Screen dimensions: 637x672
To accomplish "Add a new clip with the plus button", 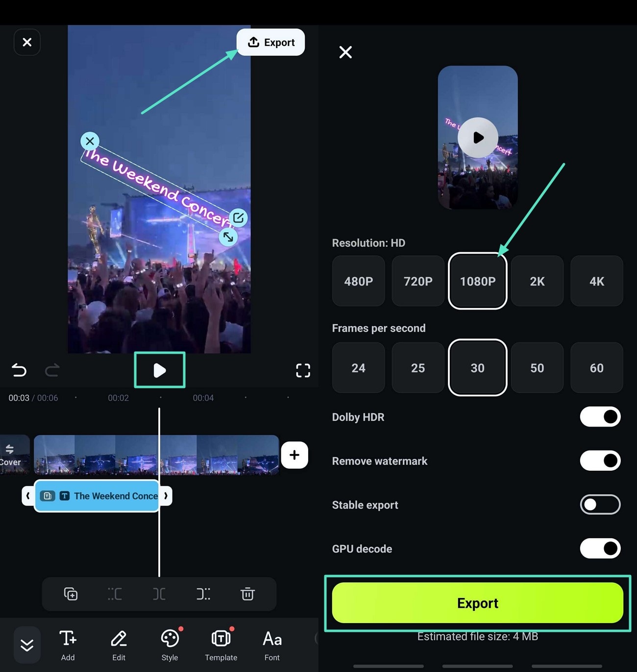I will [x=294, y=455].
